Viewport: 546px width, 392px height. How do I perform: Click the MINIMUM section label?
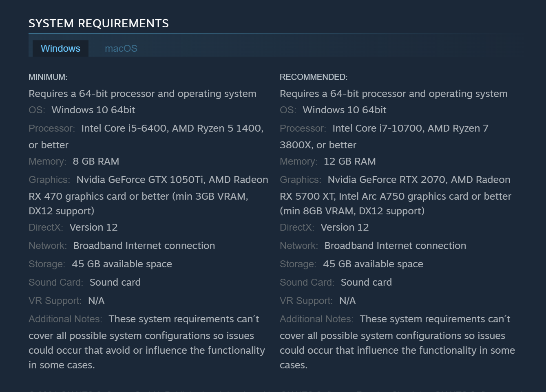[x=48, y=77]
